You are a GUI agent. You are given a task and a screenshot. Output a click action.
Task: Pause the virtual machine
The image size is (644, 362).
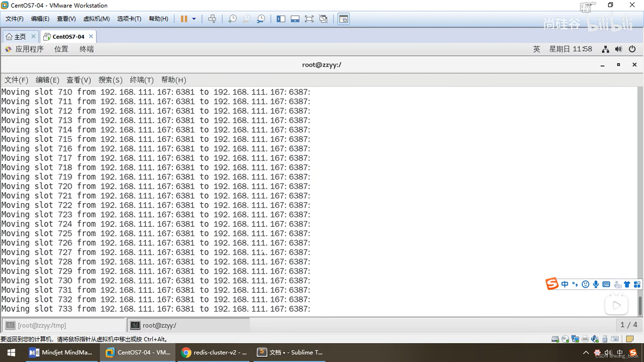point(184,19)
